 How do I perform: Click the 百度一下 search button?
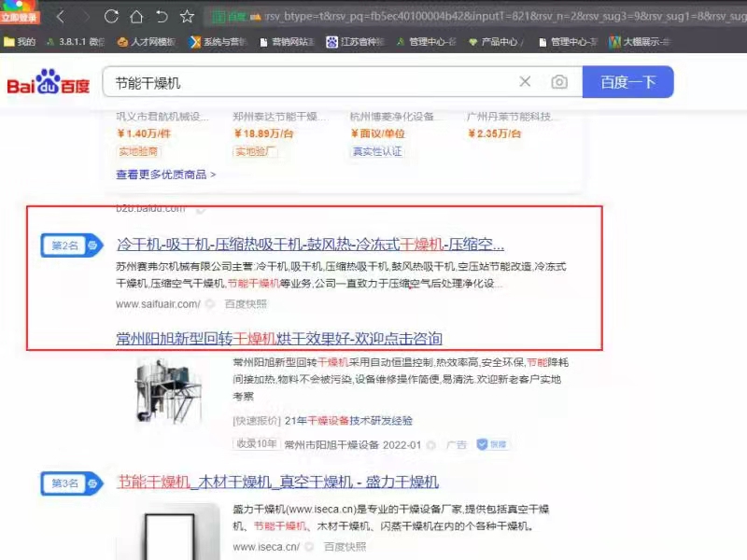(x=627, y=82)
